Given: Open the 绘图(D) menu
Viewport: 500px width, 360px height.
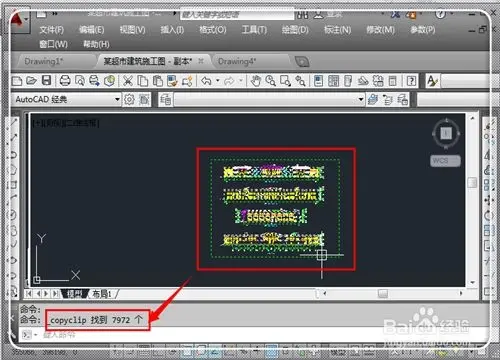Looking at the screenshot, I should (295, 30).
